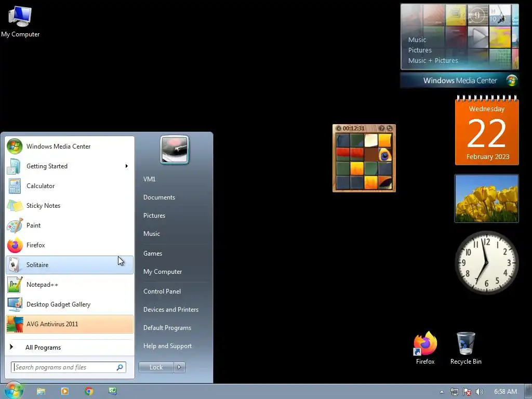This screenshot has width=532, height=399.
Task: Open shutdown options arrow next to Lock
Action: click(179, 367)
